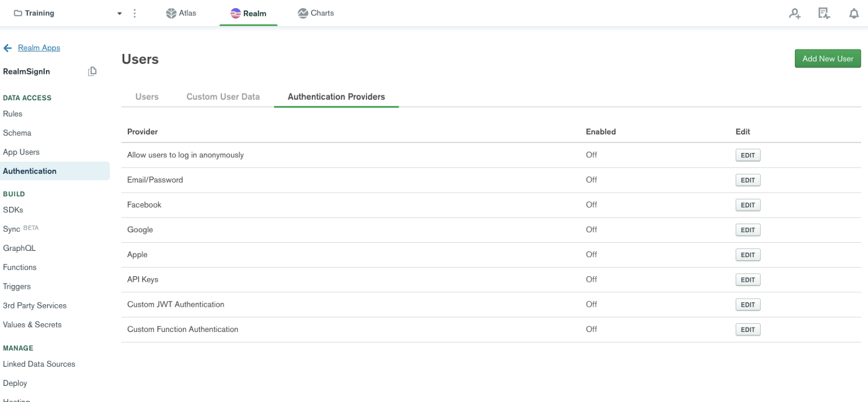868x402 pixels.
Task: Open the project dropdown arrow next to Training
Action: [x=120, y=14]
